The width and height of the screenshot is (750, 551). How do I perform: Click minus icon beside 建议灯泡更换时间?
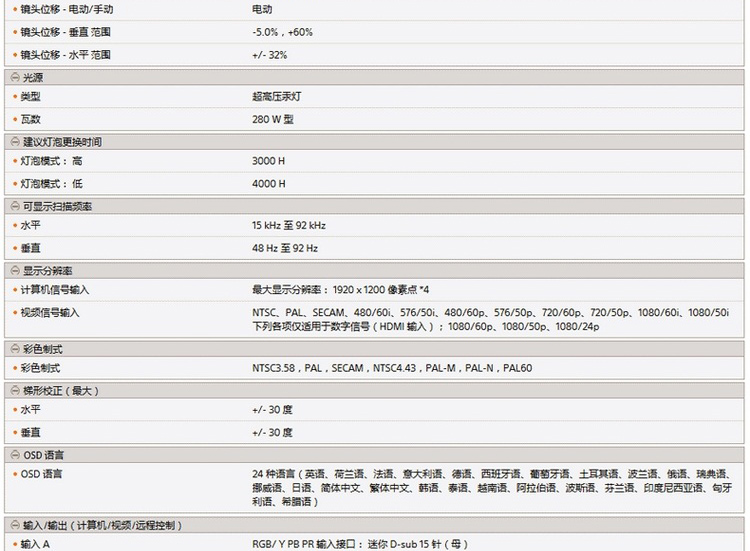coord(14,142)
